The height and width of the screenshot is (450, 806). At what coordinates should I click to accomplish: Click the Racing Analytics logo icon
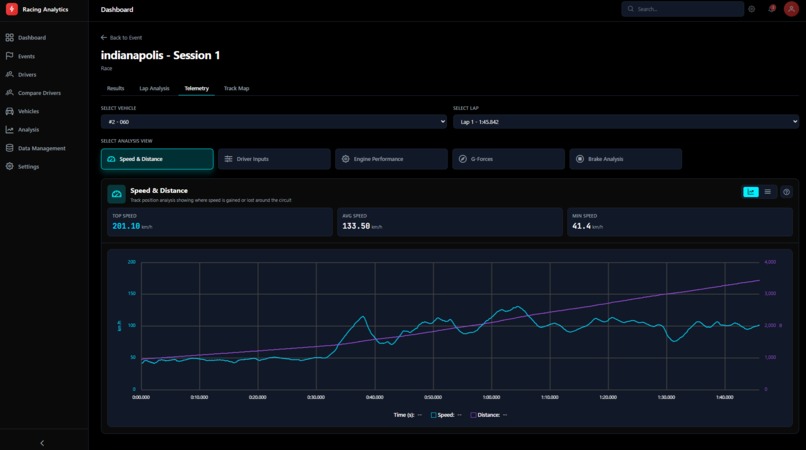pos(11,9)
